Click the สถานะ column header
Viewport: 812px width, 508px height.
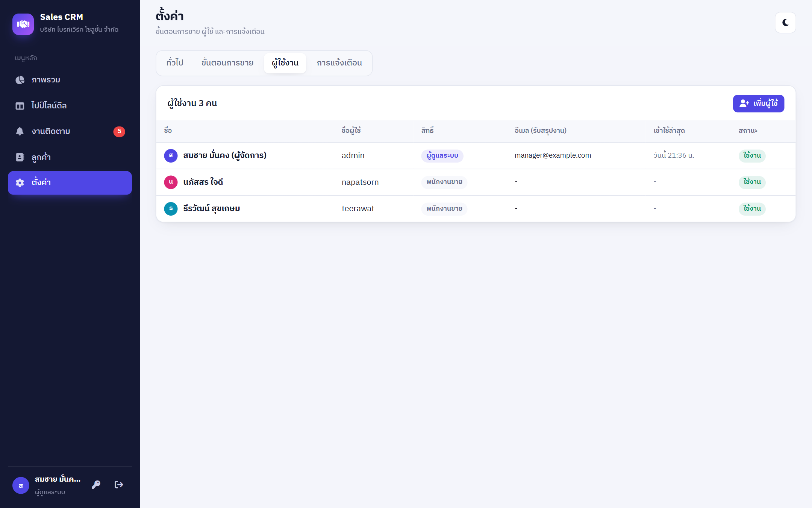point(748,131)
